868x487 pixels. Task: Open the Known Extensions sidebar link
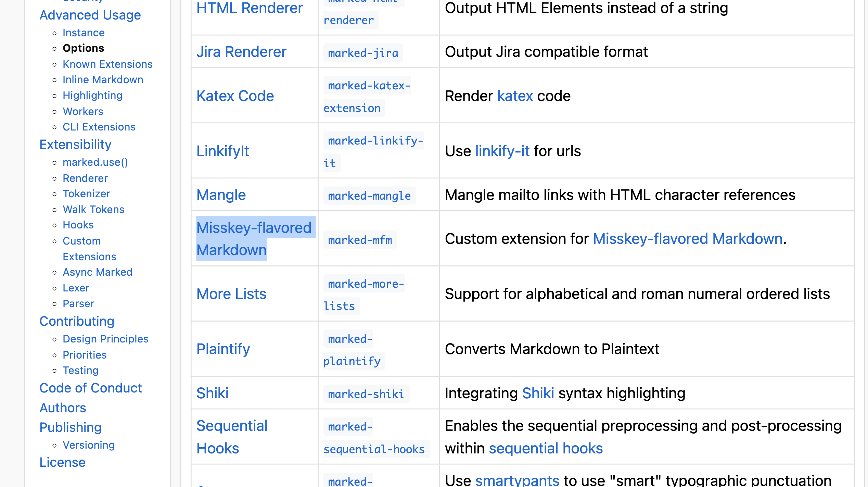coord(107,64)
